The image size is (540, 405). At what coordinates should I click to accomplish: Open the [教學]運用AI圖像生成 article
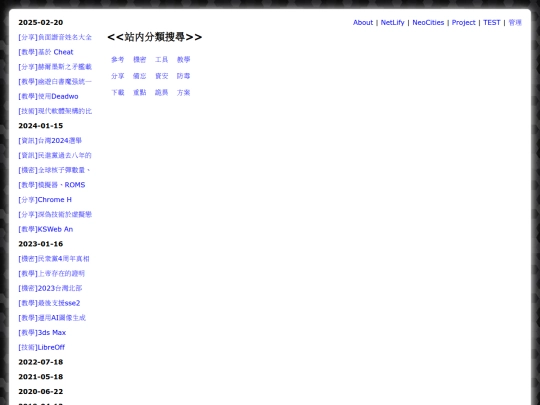point(52,318)
